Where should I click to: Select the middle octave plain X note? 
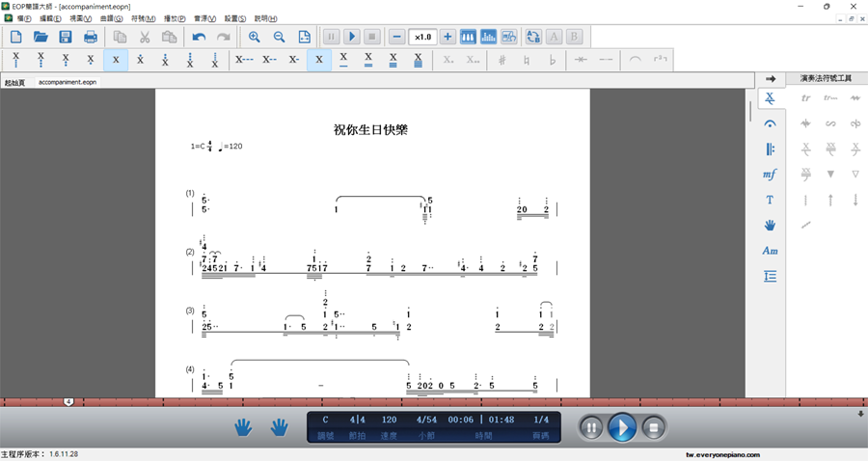coord(116,60)
